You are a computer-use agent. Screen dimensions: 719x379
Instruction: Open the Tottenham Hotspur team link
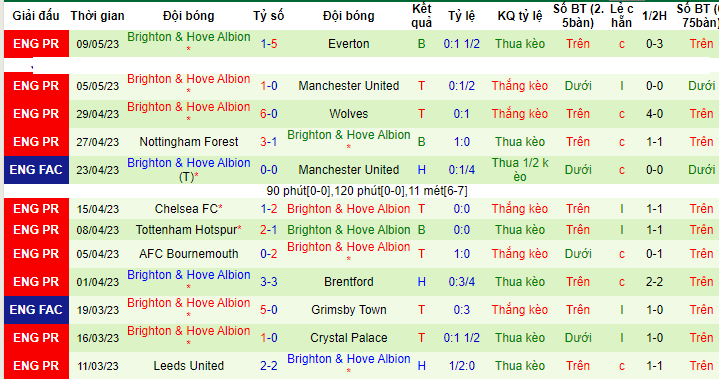[186, 230]
